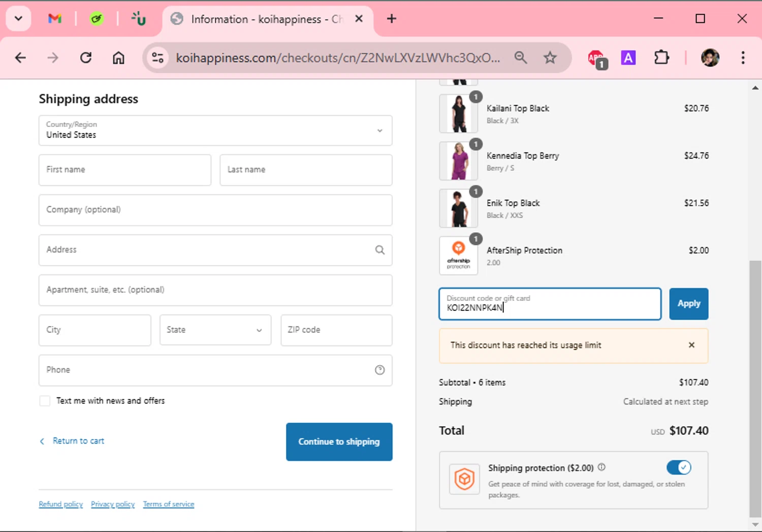Open the Chrome three-dot menu
The width and height of the screenshot is (762, 532).
tap(743, 58)
